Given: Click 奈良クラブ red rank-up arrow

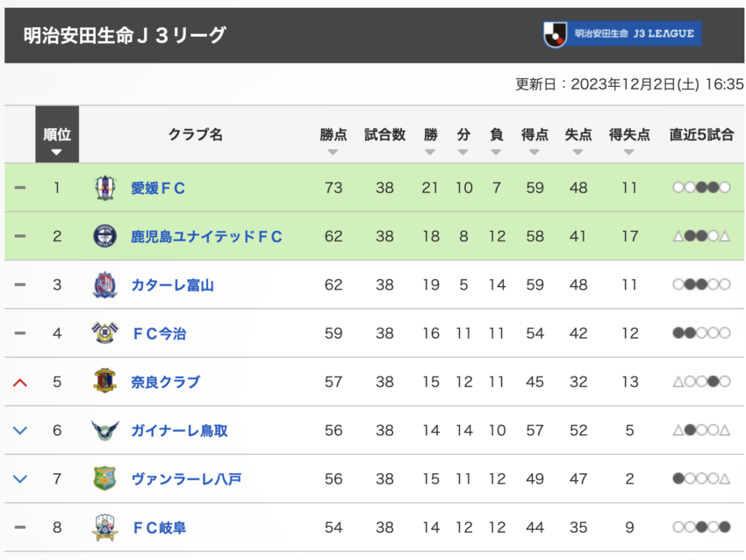Looking at the screenshot, I should (20, 383).
